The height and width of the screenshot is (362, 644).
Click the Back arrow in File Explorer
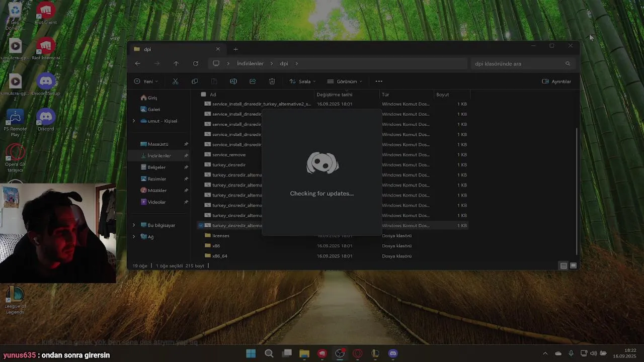[137, 63]
